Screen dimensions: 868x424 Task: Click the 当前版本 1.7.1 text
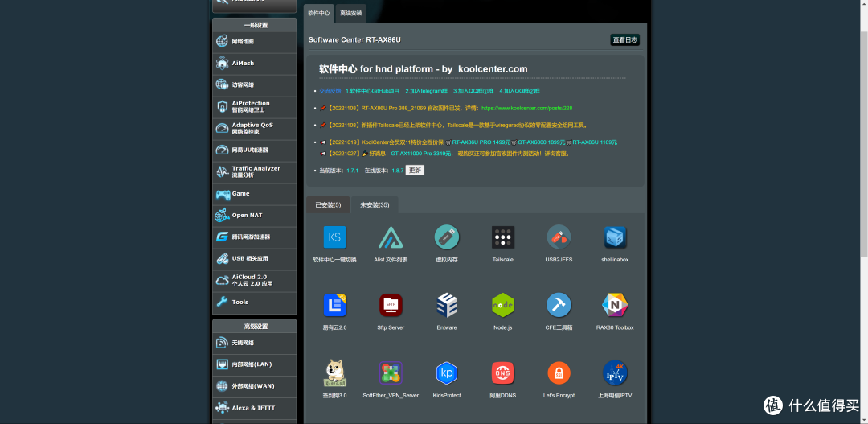(x=339, y=171)
